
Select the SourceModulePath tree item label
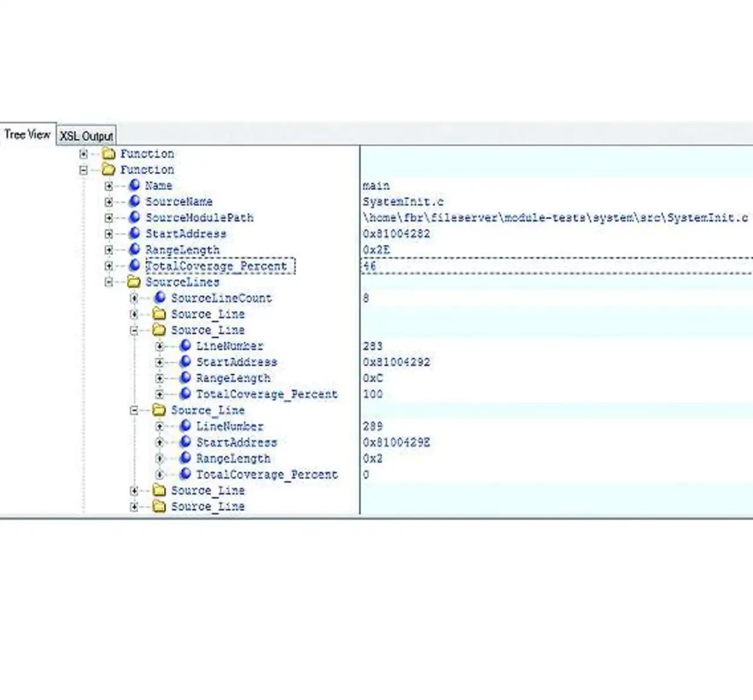click(199, 218)
